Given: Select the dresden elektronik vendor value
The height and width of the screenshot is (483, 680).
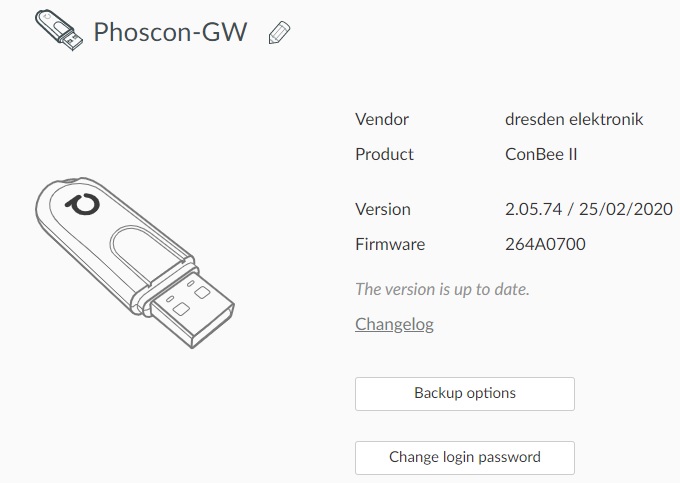Looking at the screenshot, I should point(574,119).
